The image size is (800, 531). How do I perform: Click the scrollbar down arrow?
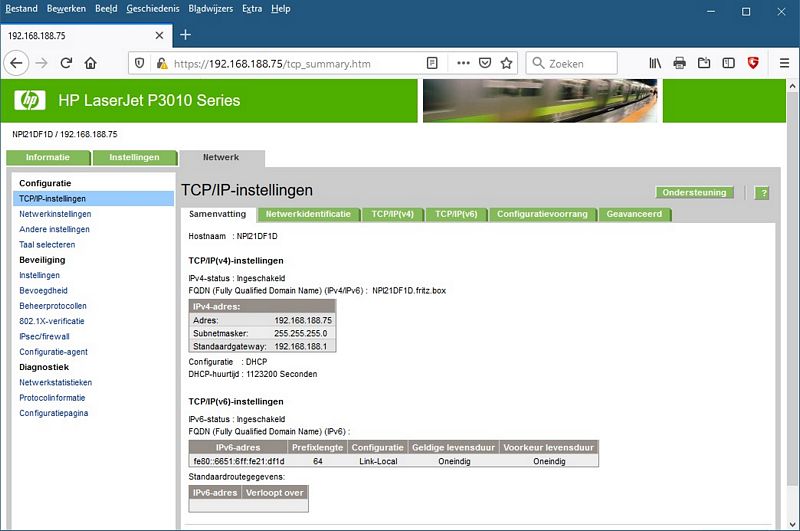(x=792, y=524)
